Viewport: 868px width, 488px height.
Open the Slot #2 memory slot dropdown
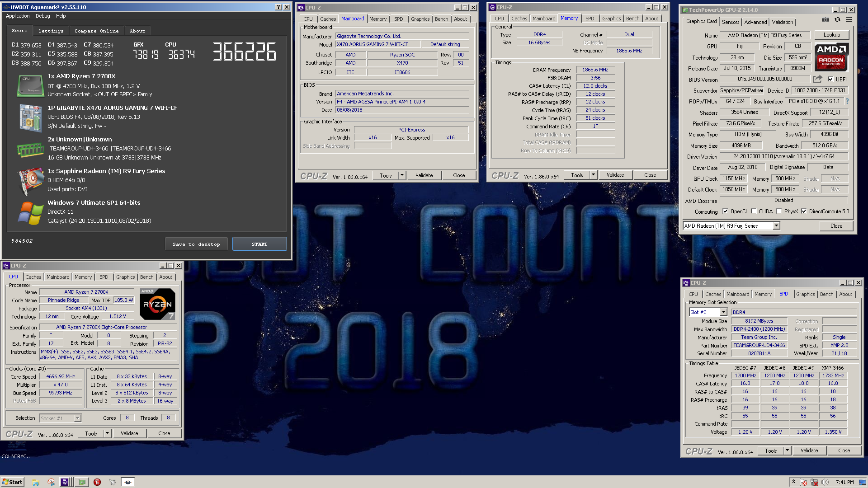tap(723, 312)
